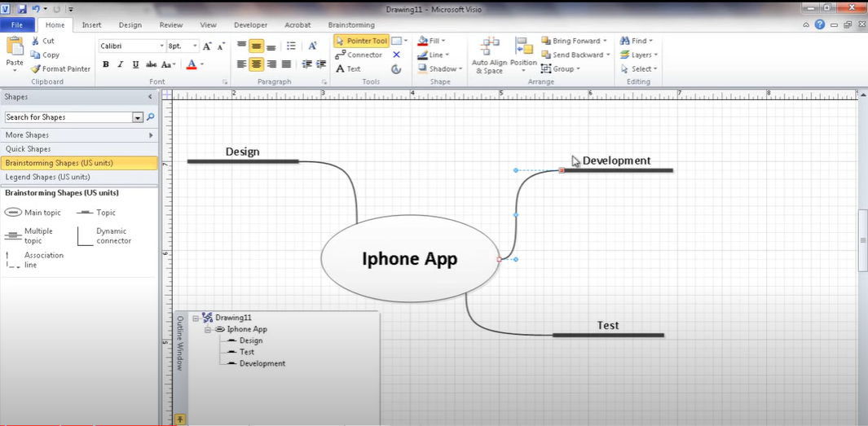Toggle Align Right paragraph alignment
The width and height of the screenshot is (868, 426).
tap(271, 64)
